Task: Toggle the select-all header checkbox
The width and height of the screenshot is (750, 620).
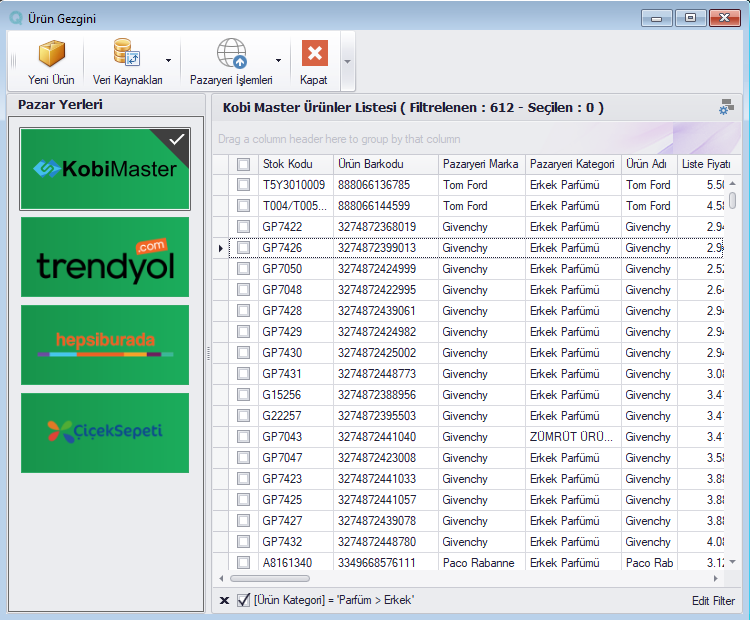Action: [x=243, y=165]
